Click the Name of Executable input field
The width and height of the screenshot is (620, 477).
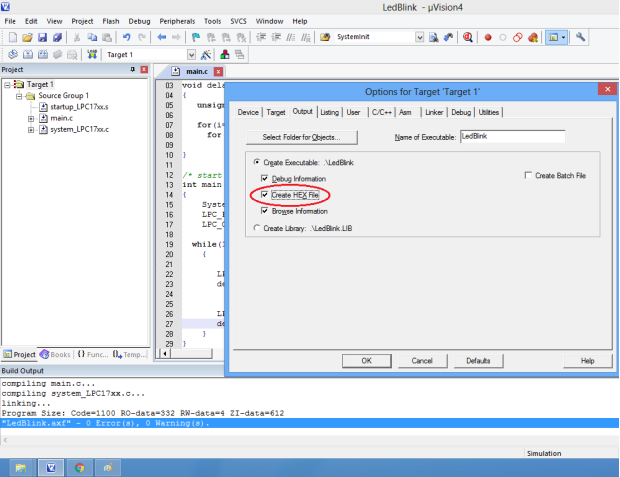pyautogui.click(x=526, y=136)
